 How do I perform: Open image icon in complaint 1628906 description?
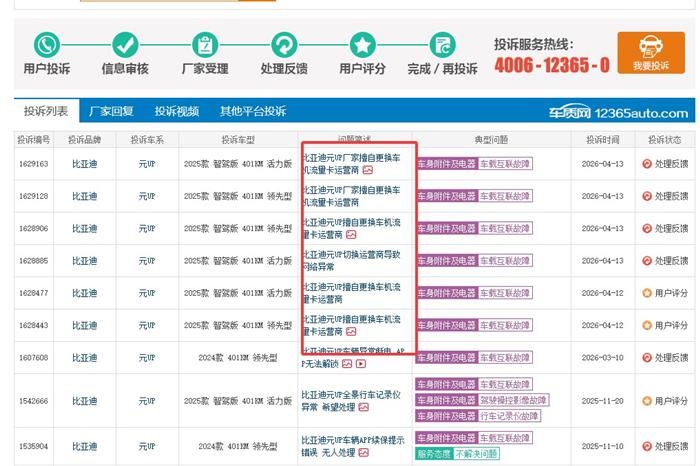pos(351,235)
